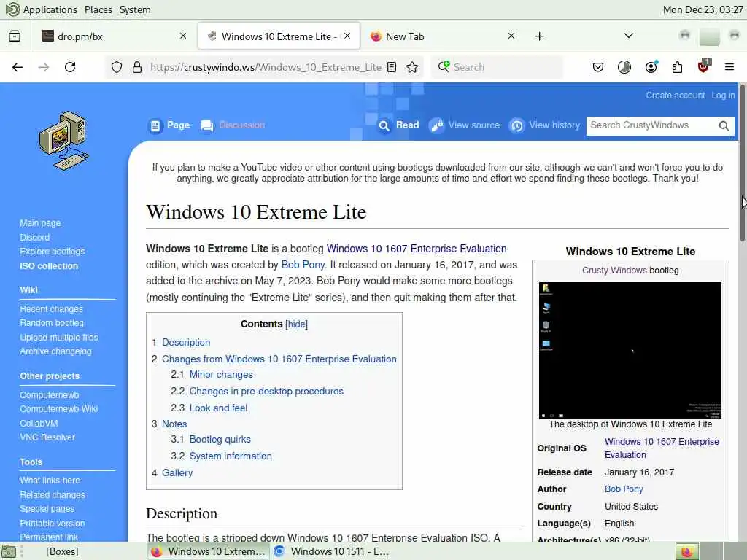Open the Page namespace tab

click(x=169, y=125)
